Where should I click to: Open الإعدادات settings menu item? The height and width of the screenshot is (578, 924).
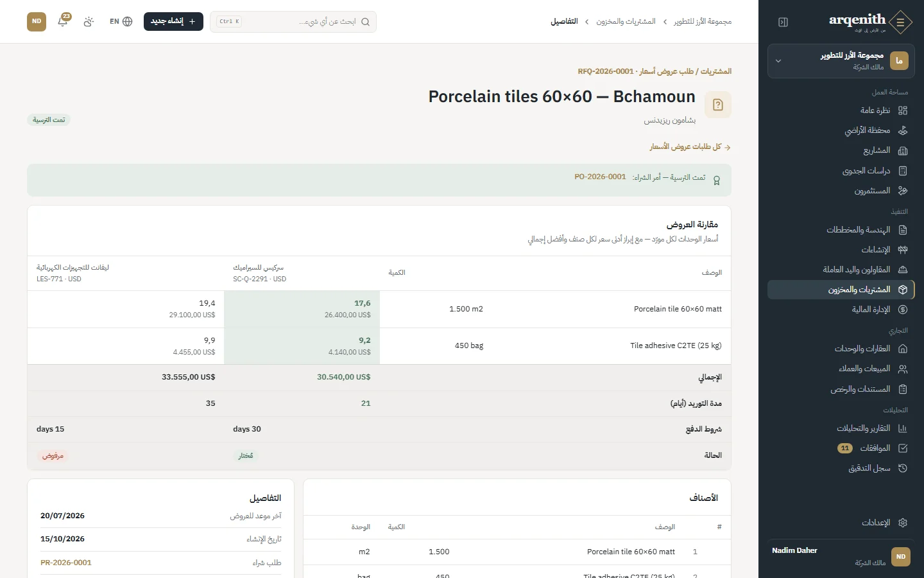pos(841,523)
